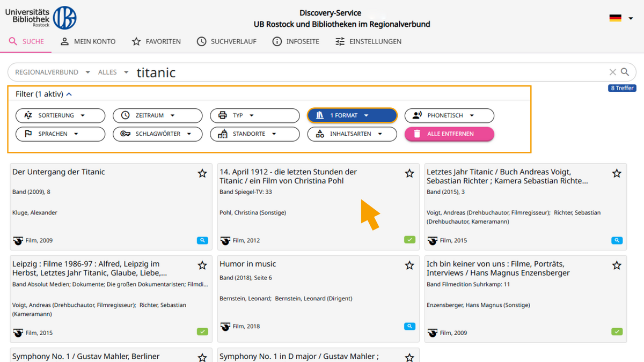Star the 'Ich bin keiner von uns' result
The height and width of the screenshot is (362, 644).
(617, 265)
